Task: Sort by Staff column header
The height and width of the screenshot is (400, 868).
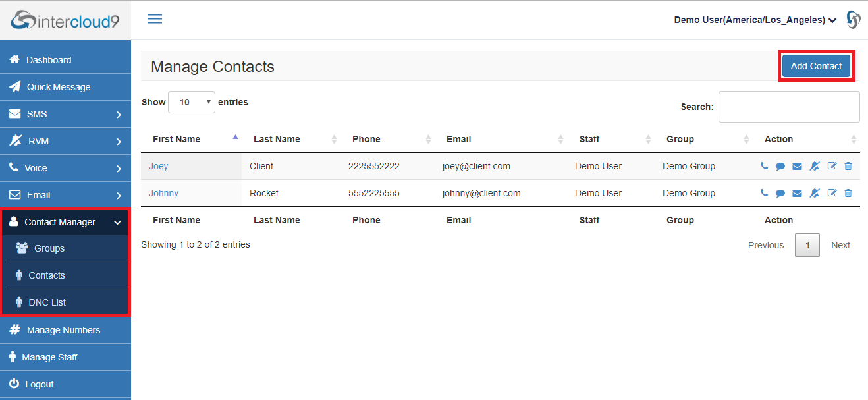Action: [611, 139]
